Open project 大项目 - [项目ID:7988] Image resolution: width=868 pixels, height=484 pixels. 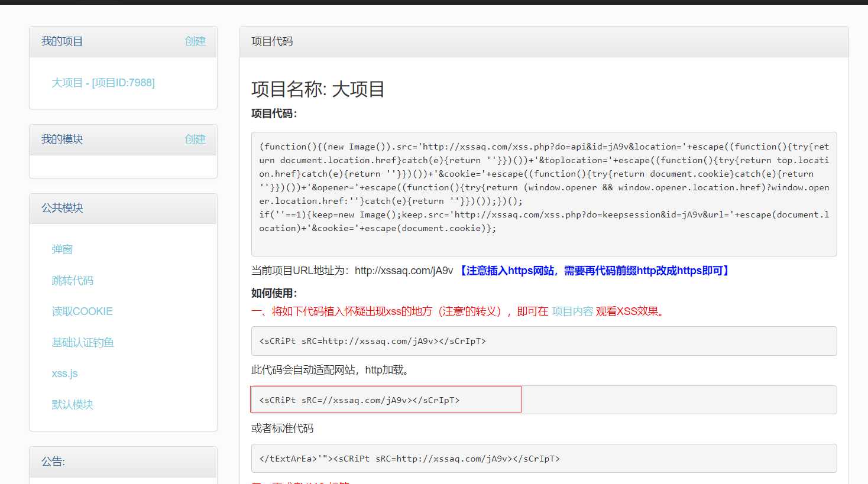[103, 83]
